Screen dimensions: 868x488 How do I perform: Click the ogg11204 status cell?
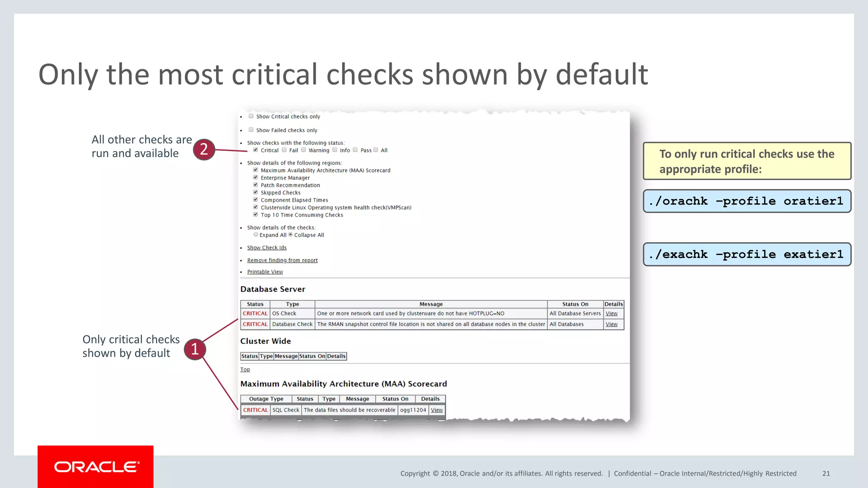coord(413,410)
